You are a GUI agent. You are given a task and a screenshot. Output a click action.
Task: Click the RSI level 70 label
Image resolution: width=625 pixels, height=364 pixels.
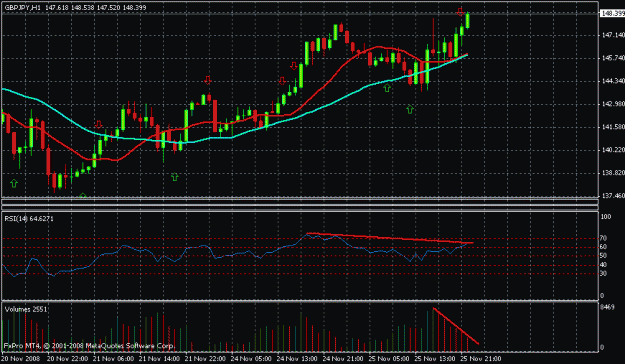tap(603, 238)
